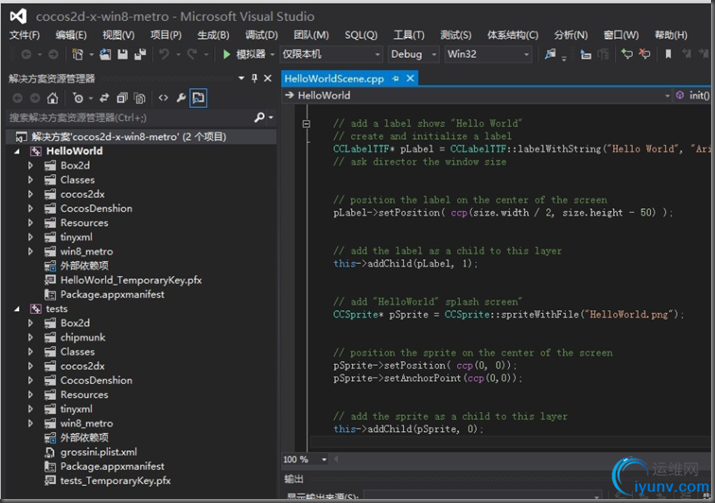Click the Save toolbar icon
The image size is (715, 503).
(123, 54)
